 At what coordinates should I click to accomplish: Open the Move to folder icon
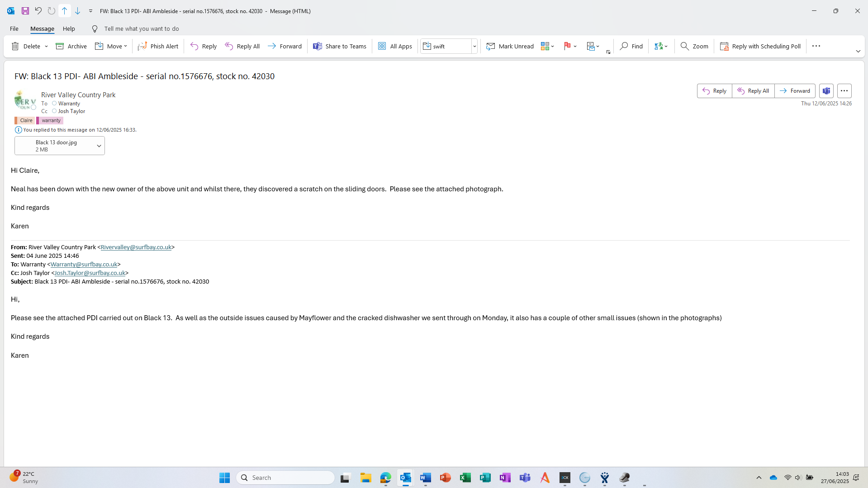[100, 46]
